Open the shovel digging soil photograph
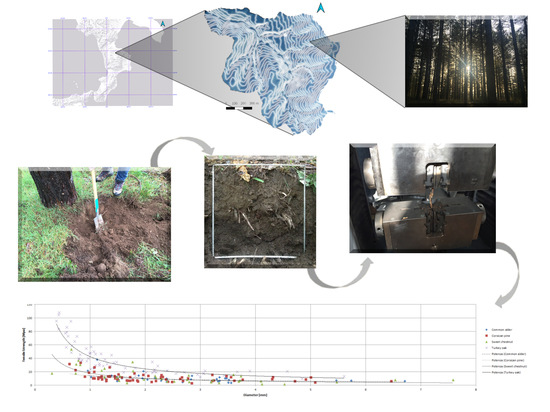 point(94,224)
